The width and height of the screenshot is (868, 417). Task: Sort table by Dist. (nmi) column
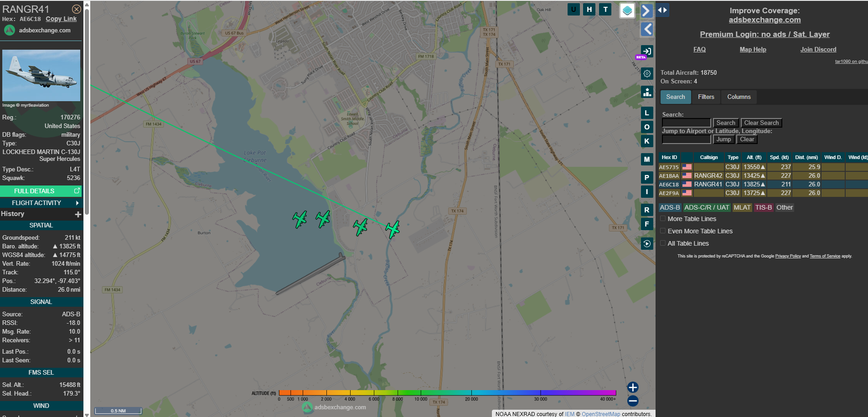coord(806,157)
